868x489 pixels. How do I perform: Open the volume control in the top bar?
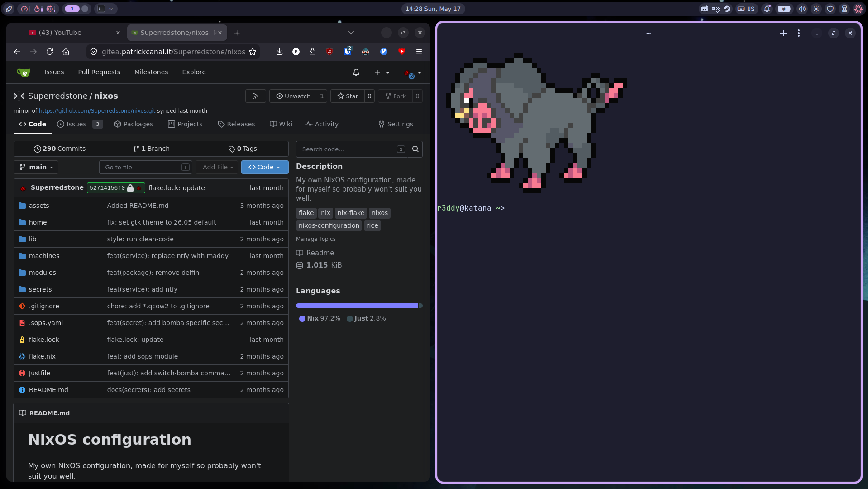pos(802,9)
